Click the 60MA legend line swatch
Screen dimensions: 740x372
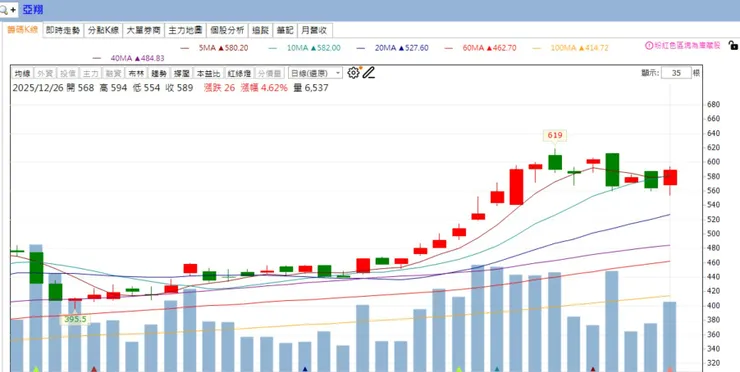(449, 48)
